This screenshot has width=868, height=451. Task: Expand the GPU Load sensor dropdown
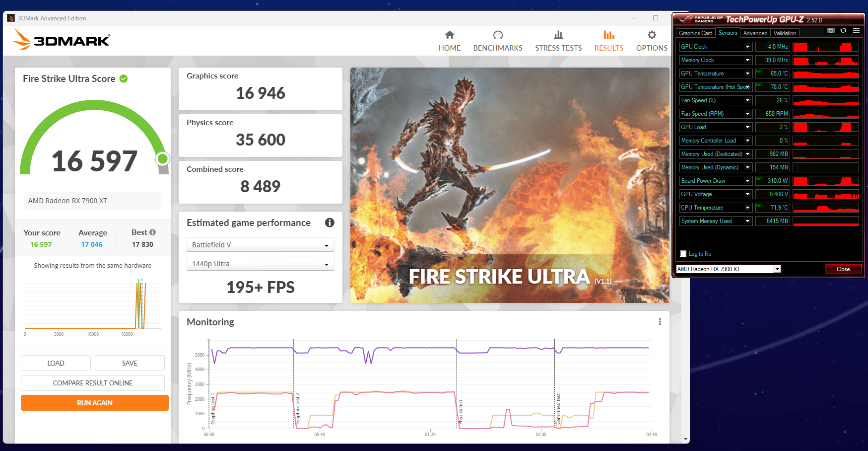pos(747,127)
